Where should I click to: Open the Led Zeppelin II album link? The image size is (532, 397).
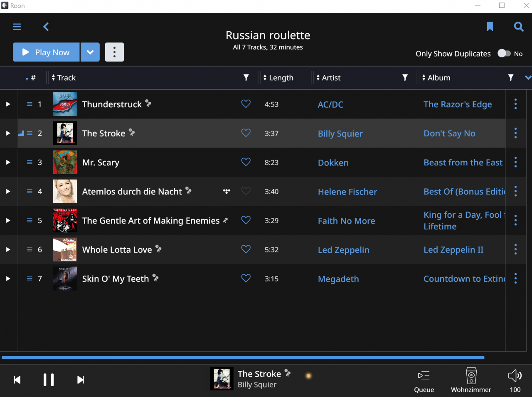(453, 250)
